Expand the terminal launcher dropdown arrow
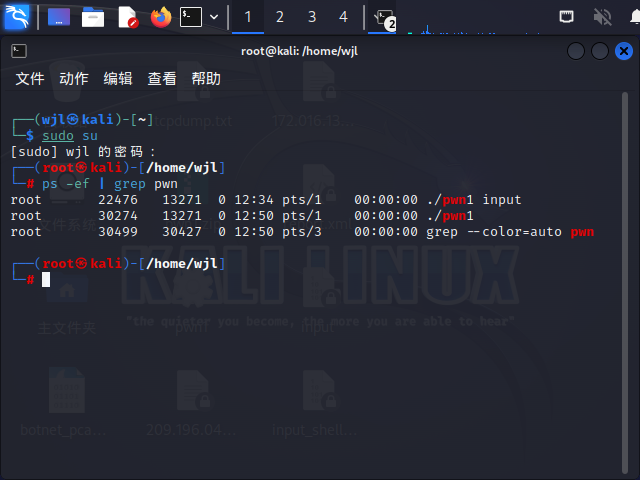The height and width of the screenshot is (480, 640). pyautogui.click(x=214, y=17)
